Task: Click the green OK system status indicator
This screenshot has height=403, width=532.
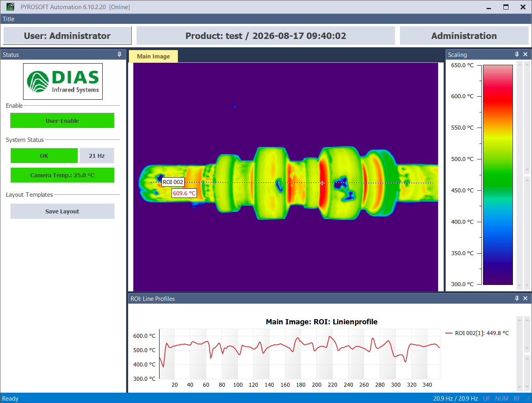Action: pos(44,156)
